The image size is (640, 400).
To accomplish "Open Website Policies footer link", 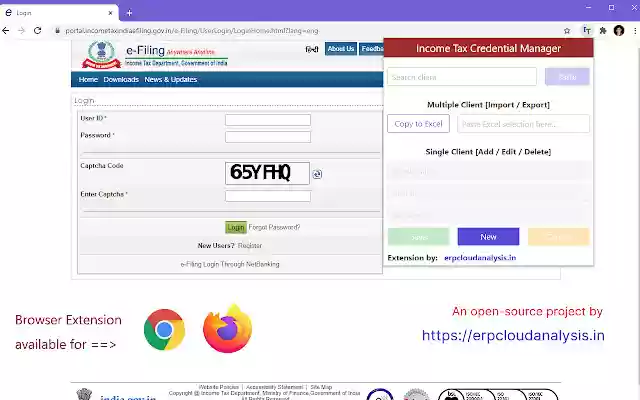I will pyautogui.click(x=218, y=387).
